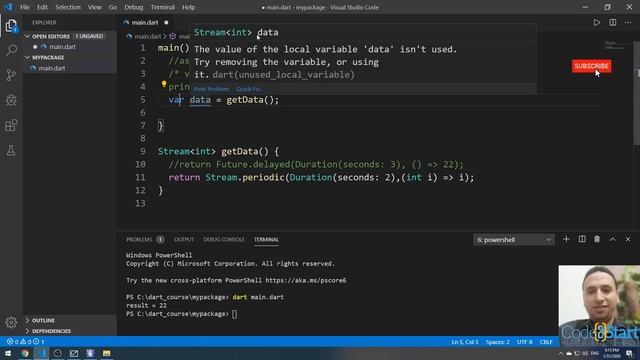Click UTF-8 encoding in status bar
Viewport: 640px width, 360px height.
point(524,342)
